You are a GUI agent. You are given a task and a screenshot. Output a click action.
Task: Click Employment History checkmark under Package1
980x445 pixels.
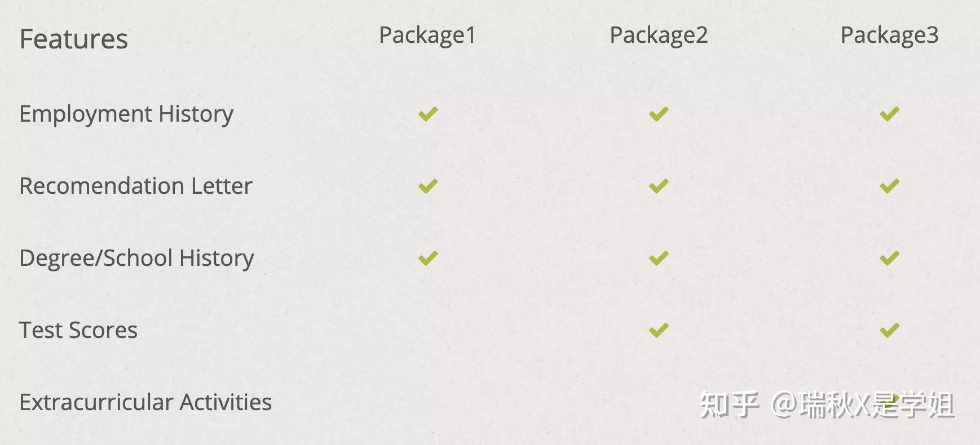tap(428, 114)
